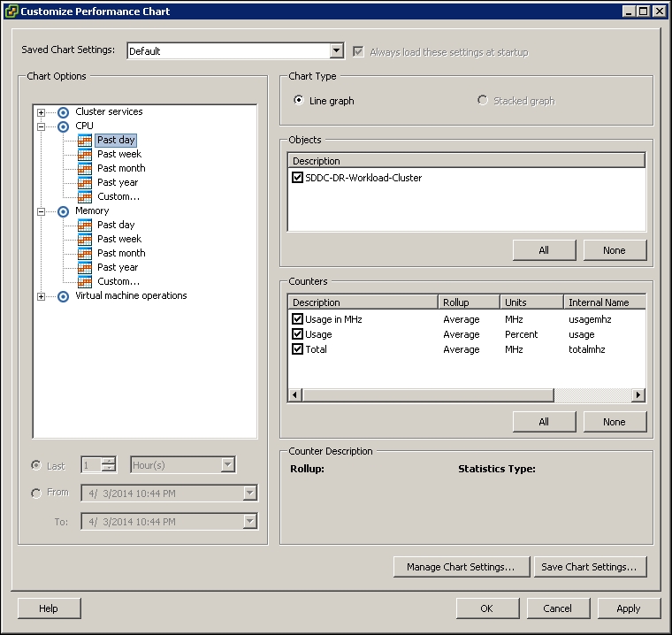Select CPU Past month tree item

[121, 168]
